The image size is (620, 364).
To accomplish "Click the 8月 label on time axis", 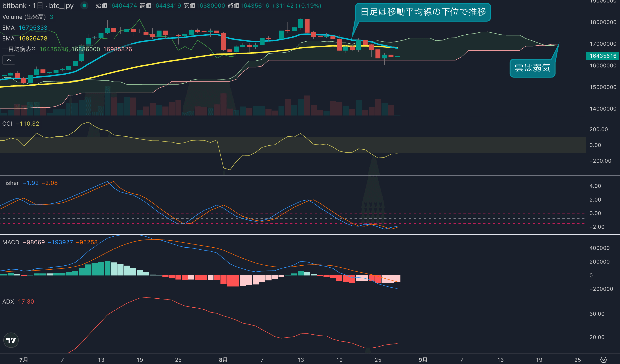I will (x=223, y=360).
